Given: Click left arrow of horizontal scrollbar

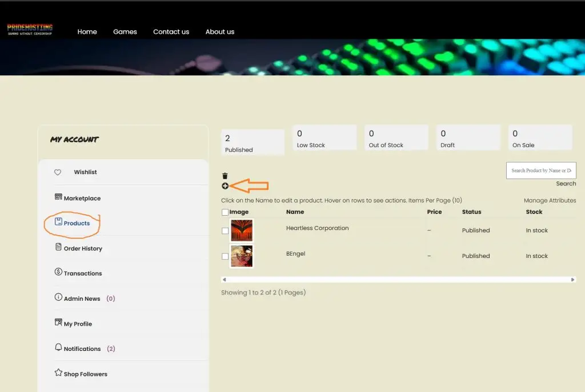Looking at the screenshot, I should pos(224,280).
